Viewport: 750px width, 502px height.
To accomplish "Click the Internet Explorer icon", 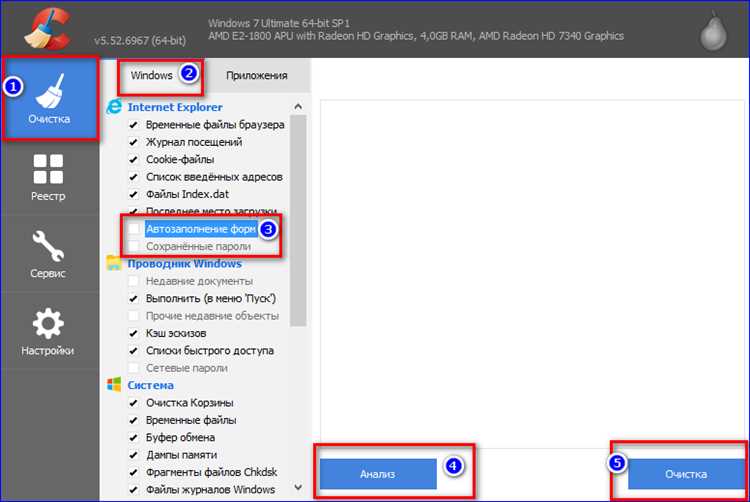I will point(114,107).
